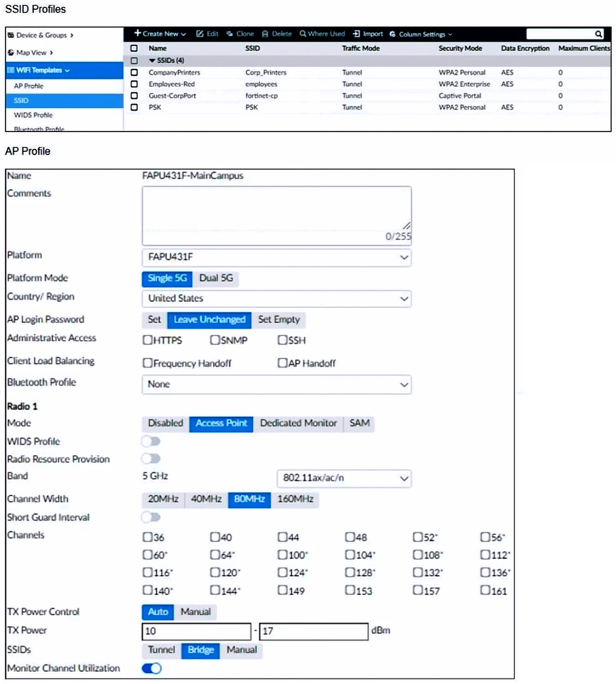Check the Frequency Handoff checkbox
616x684 pixels.
pyautogui.click(x=147, y=363)
